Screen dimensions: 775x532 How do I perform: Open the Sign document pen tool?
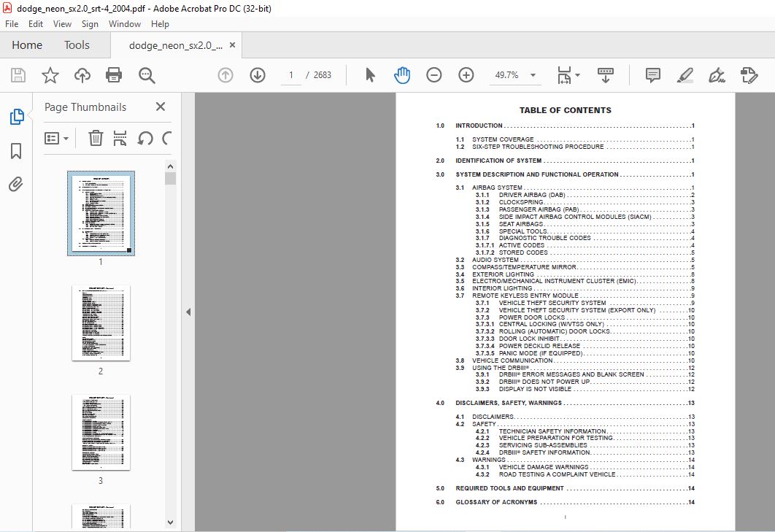[717, 75]
